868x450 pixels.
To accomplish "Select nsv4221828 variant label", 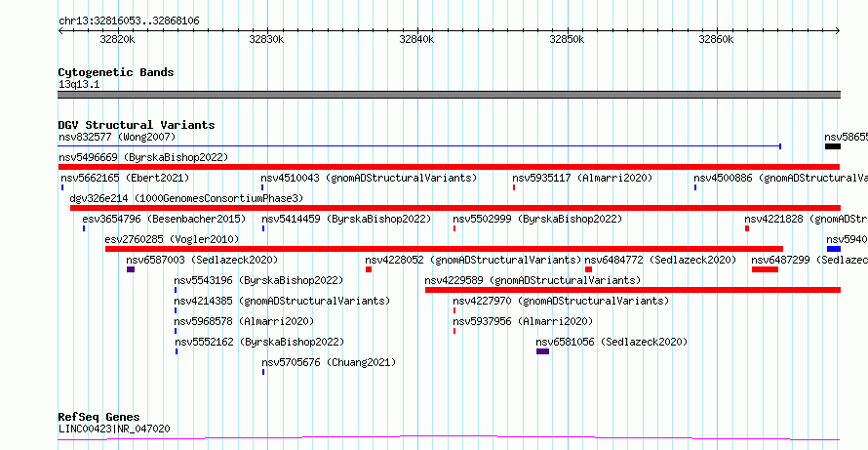I will click(x=806, y=219).
